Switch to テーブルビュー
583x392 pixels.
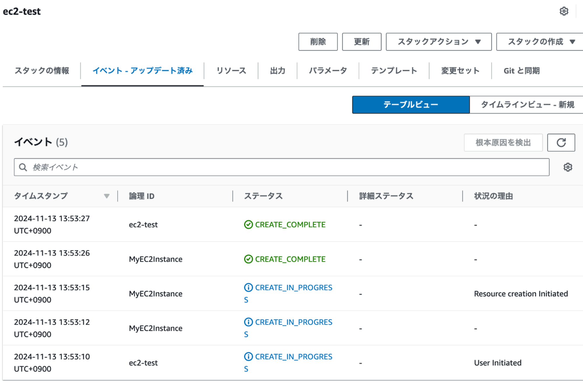(411, 105)
